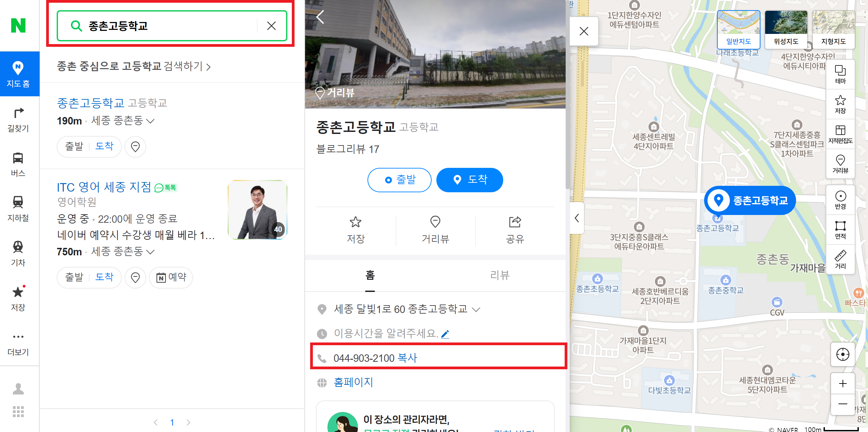Click the 거리 ruler measurement tool

pyautogui.click(x=840, y=259)
